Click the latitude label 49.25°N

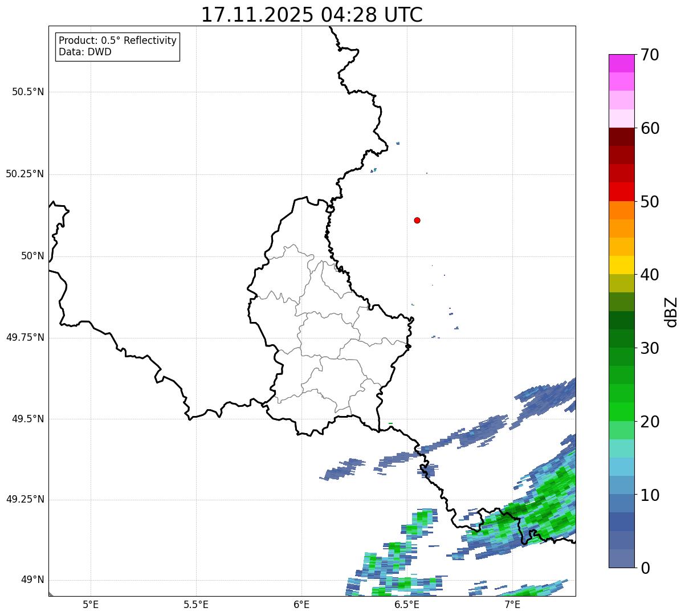25,500
